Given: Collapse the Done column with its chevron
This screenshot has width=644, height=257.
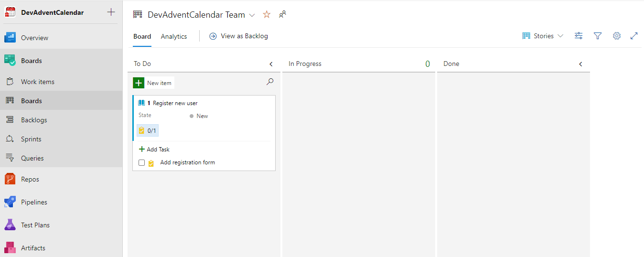Looking at the screenshot, I should (580, 64).
